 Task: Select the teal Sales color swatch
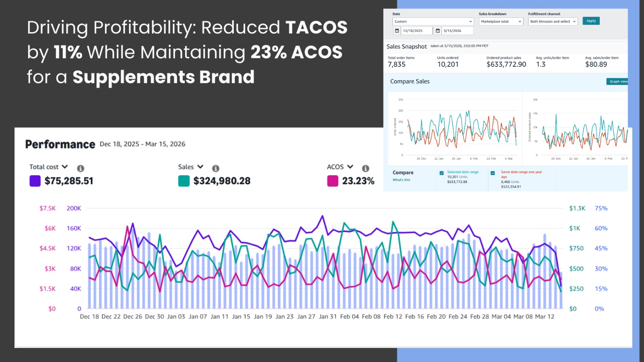point(184,181)
